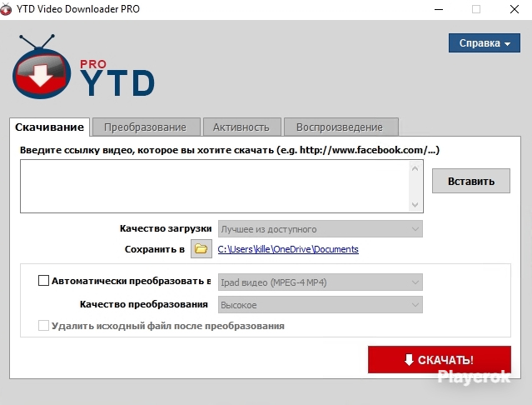Click the folder icon next to Сохранить в
Screen dimensions: 532x405
pyautogui.click(x=201, y=249)
